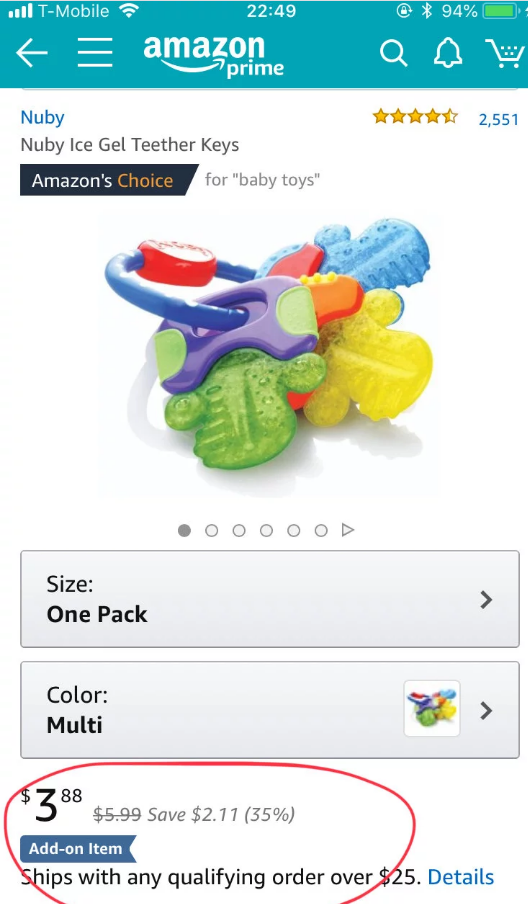Tap the Multi color swatch thumbnail
528x904 pixels.
click(x=432, y=709)
